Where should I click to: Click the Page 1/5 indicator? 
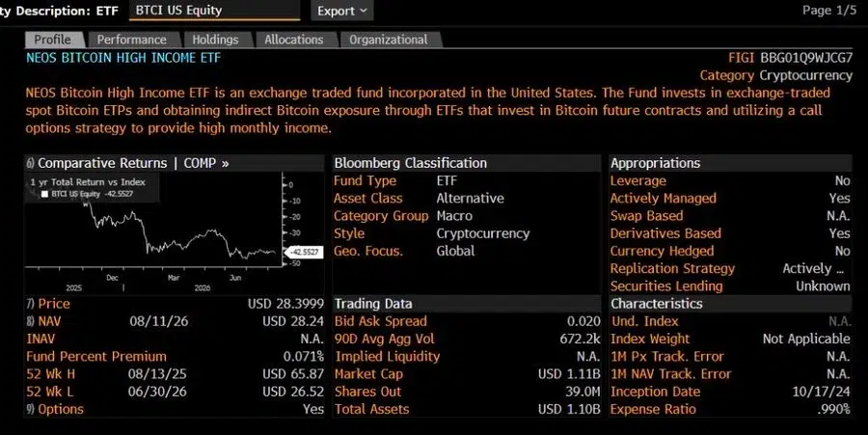click(829, 10)
